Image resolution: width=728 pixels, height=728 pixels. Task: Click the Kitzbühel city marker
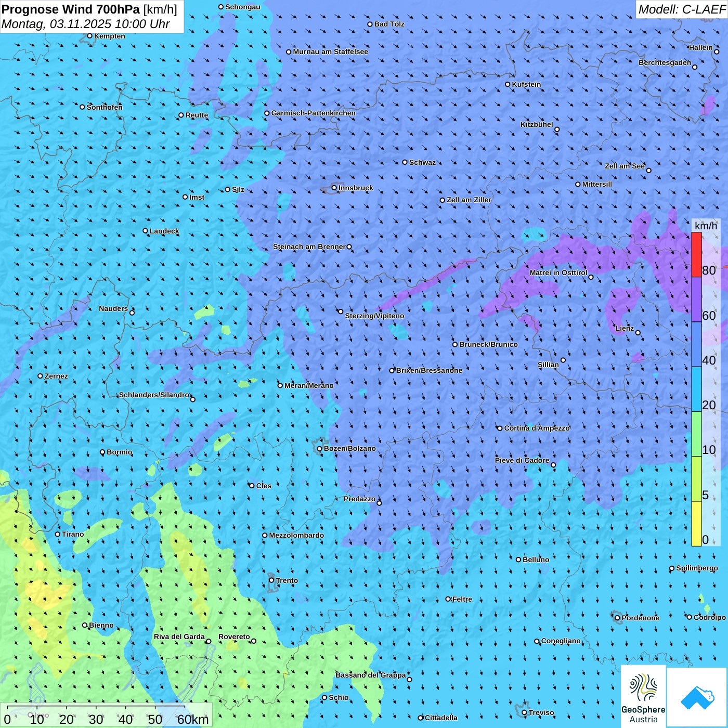point(557,129)
